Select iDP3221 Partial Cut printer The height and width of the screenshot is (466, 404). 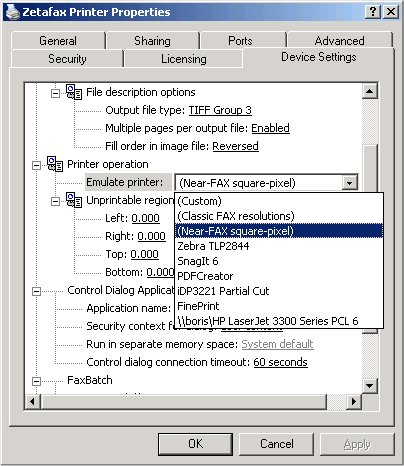coord(279,291)
